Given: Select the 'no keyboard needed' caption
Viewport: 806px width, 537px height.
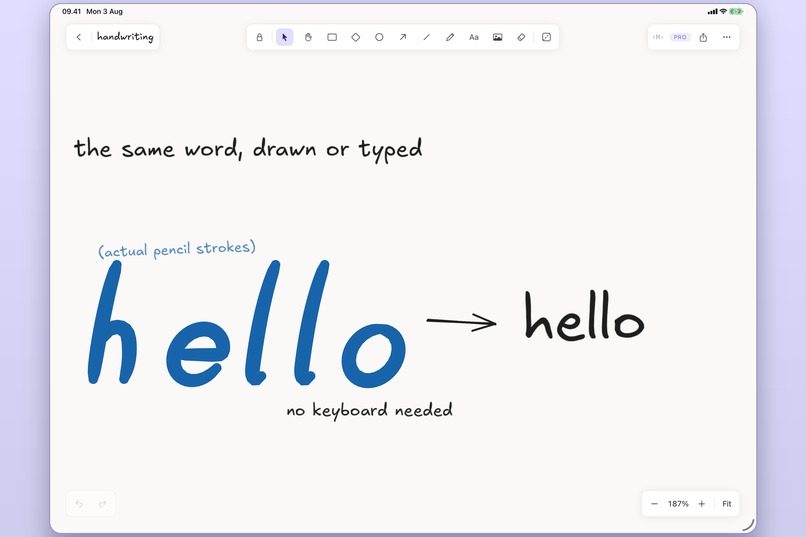Looking at the screenshot, I should click(370, 410).
